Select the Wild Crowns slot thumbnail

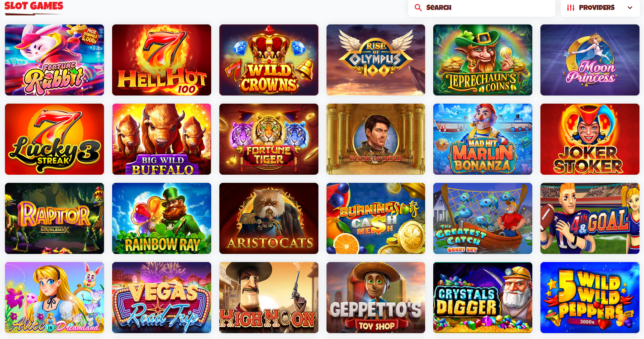click(269, 60)
